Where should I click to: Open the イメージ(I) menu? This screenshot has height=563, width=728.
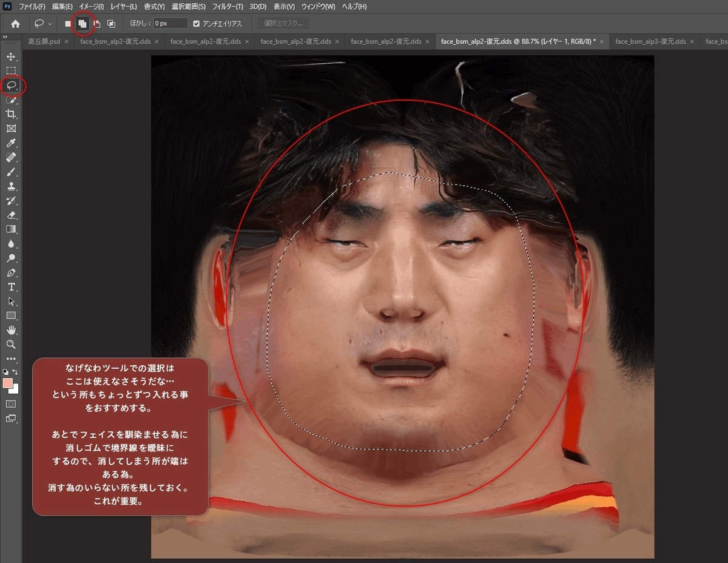pyautogui.click(x=92, y=7)
